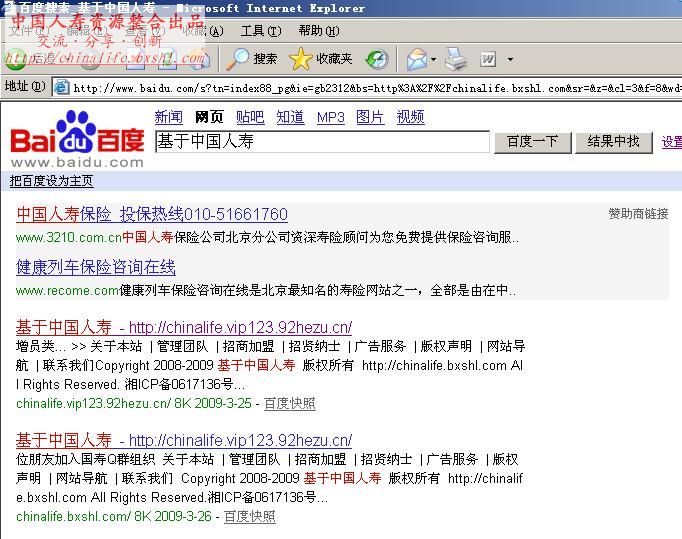The width and height of the screenshot is (682, 539).
Task: Click the 百度一下 search button
Action: point(533,142)
